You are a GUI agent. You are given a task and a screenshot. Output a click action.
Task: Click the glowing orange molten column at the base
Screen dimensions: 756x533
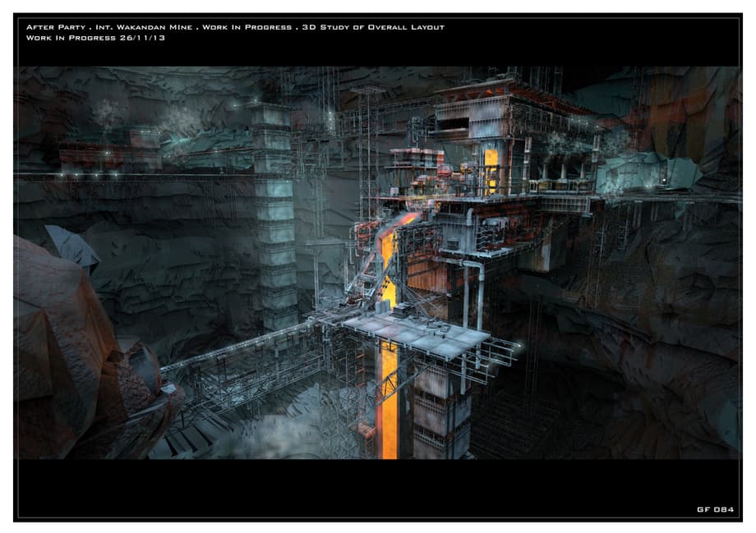[x=389, y=402]
